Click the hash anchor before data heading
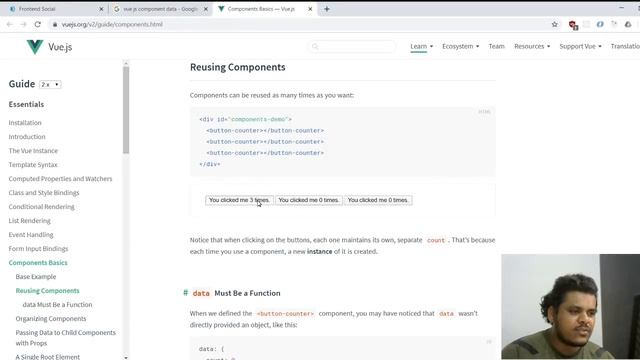The image size is (640, 360). [185, 293]
